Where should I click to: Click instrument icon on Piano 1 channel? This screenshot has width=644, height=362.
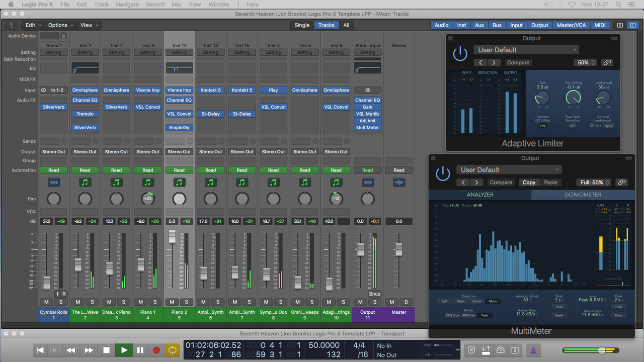point(147,183)
